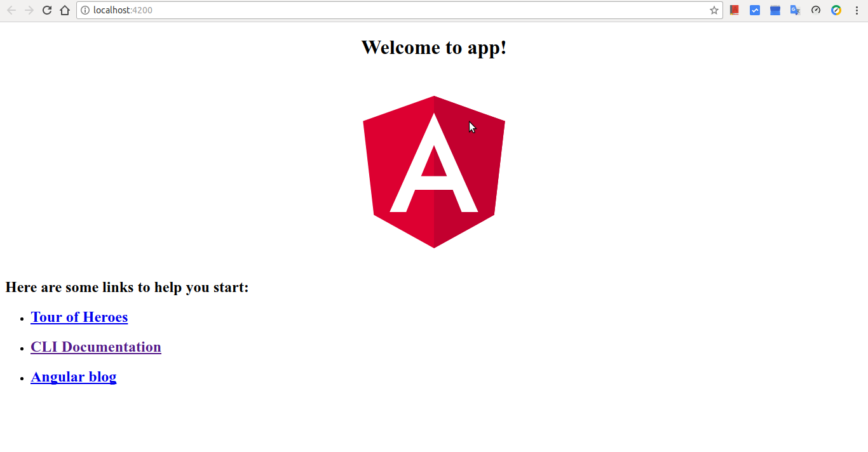Click the "Welcome to app!" heading

pyautogui.click(x=434, y=48)
